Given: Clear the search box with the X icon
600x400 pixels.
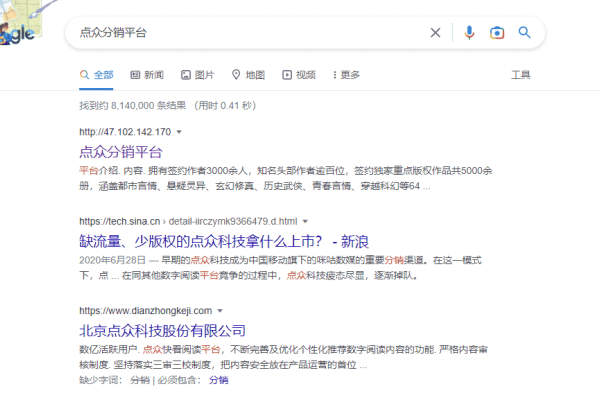Looking at the screenshot, I should tap(435, 33).
